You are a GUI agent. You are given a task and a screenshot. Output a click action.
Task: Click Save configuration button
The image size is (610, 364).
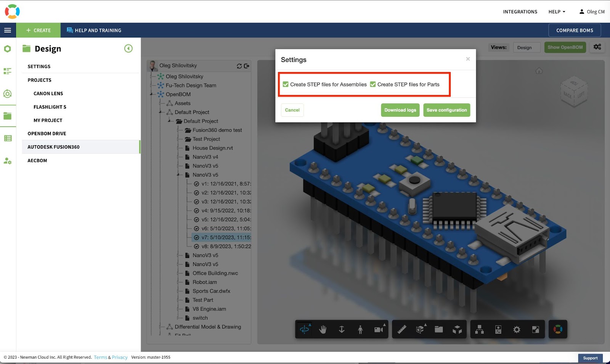click(x=447, y=110)
